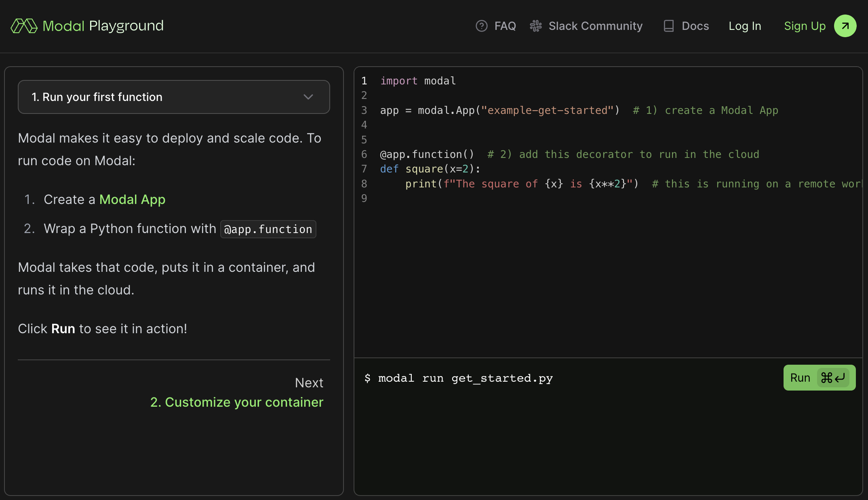Viewport: 868px width, 500px height.
Task: Click the Modal Playground title
Action: (x=103, y=26)
